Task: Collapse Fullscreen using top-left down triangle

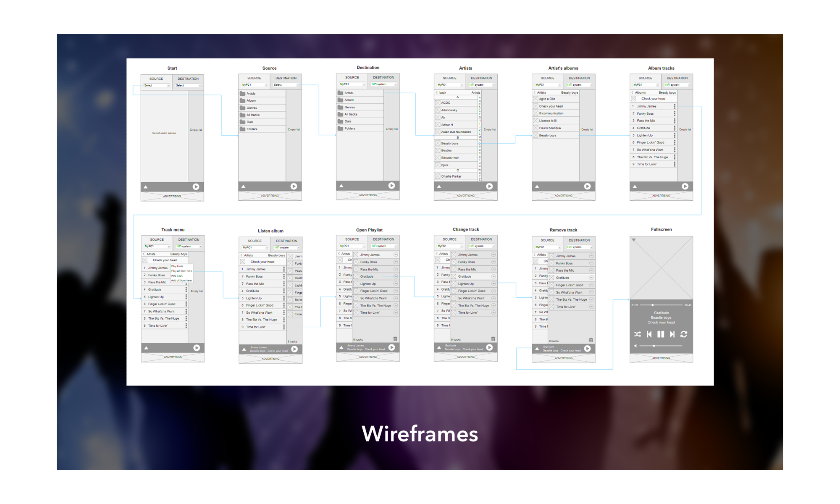Action: 634,240
